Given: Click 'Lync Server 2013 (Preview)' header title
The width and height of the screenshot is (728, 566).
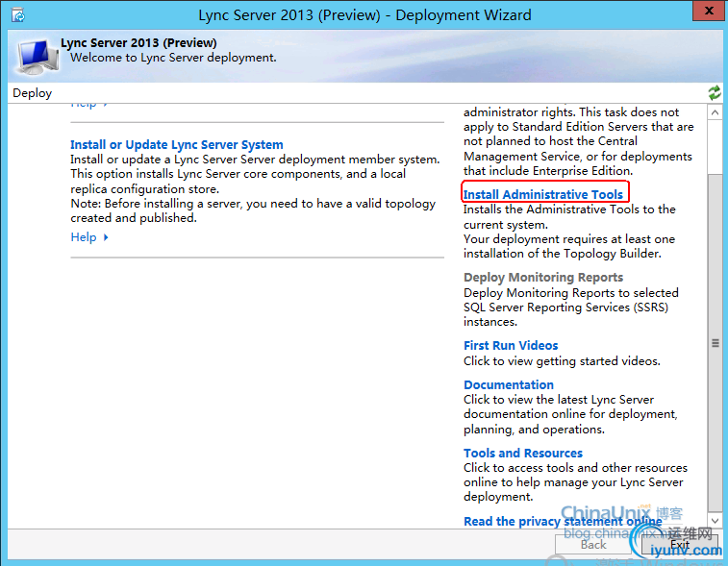Looking at the screenshot, I should [x=138, y=42].
